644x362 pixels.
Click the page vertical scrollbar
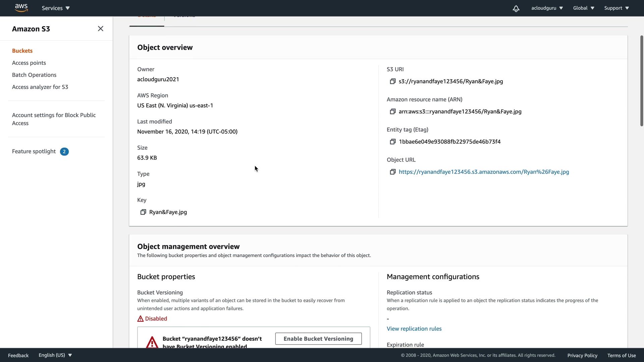click(641, 80)
